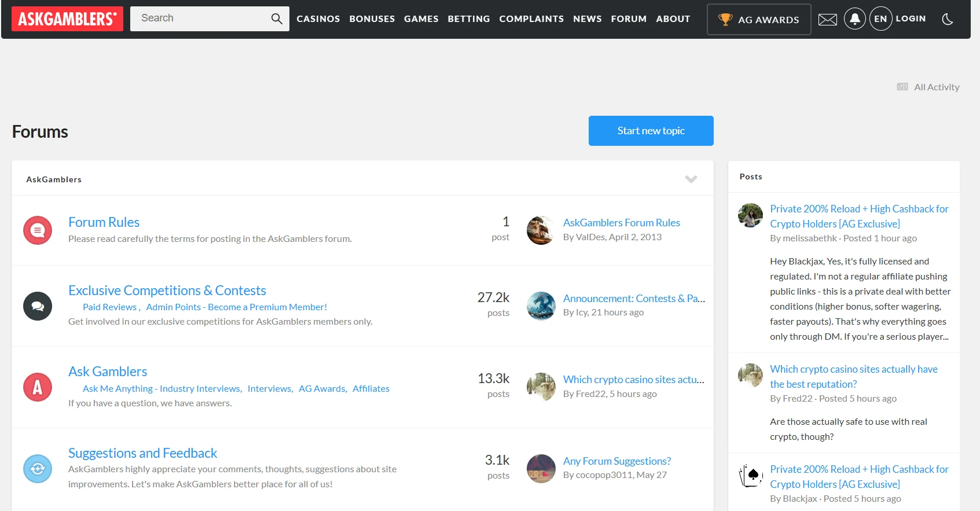Screen dimensions: 980x511
Task: Open the EN language selector
Action: pyautogui.click(x=880, y=19)
